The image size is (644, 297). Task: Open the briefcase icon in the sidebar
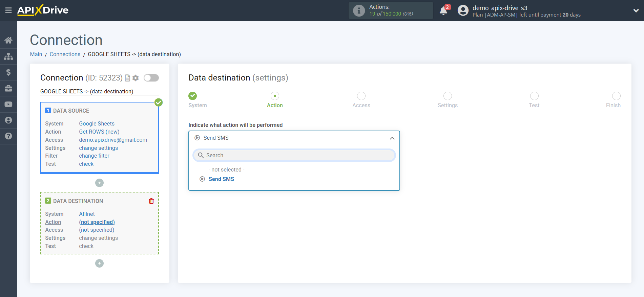click(8, 88)
